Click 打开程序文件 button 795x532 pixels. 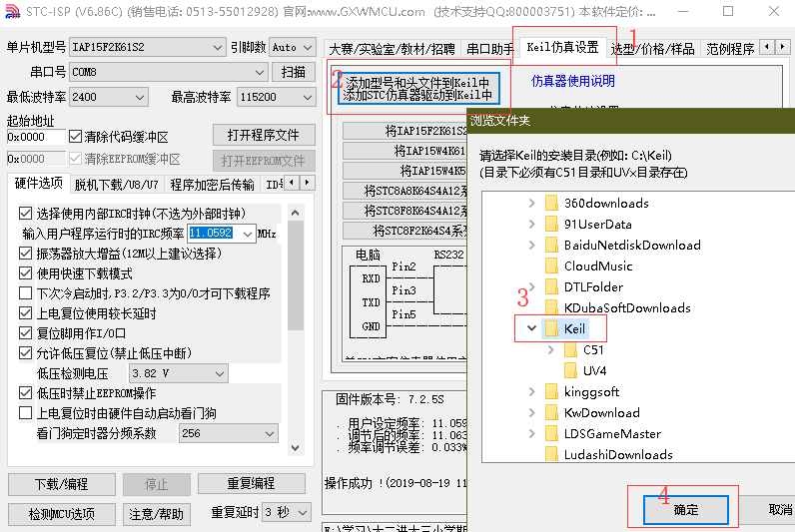[264, 136]
